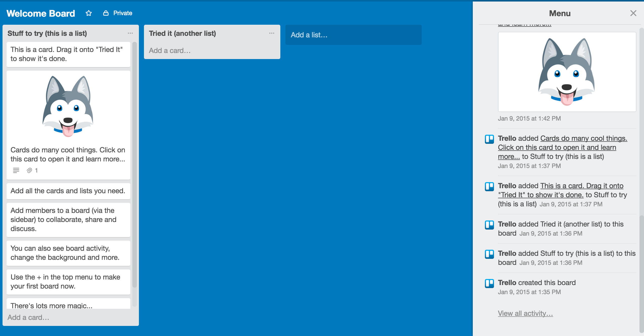Click the Trello logo next to 'created this board'

pos(489,283)
